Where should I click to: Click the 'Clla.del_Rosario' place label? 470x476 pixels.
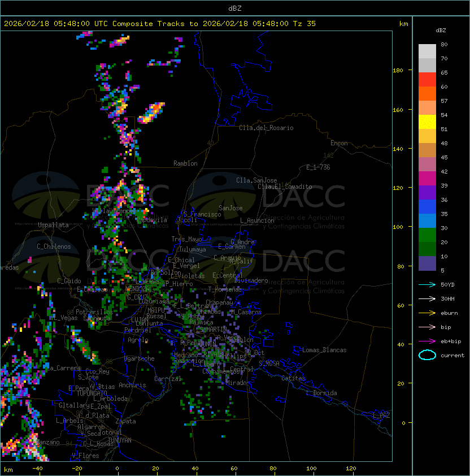pos(266,128)
